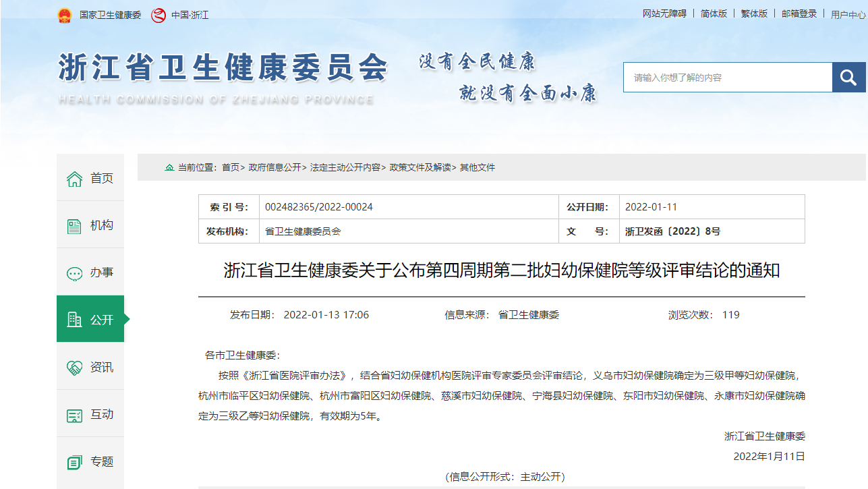
Task: Open the 用户中心 user center link
Action: coord(848,14)
